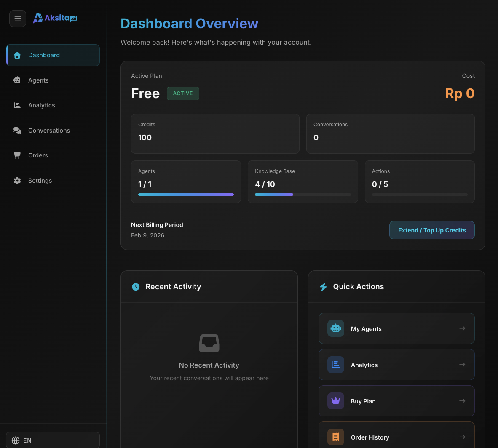Select the Analytics bar-chart icon in sidebar
Screen dimensions: 498x448
17,105
